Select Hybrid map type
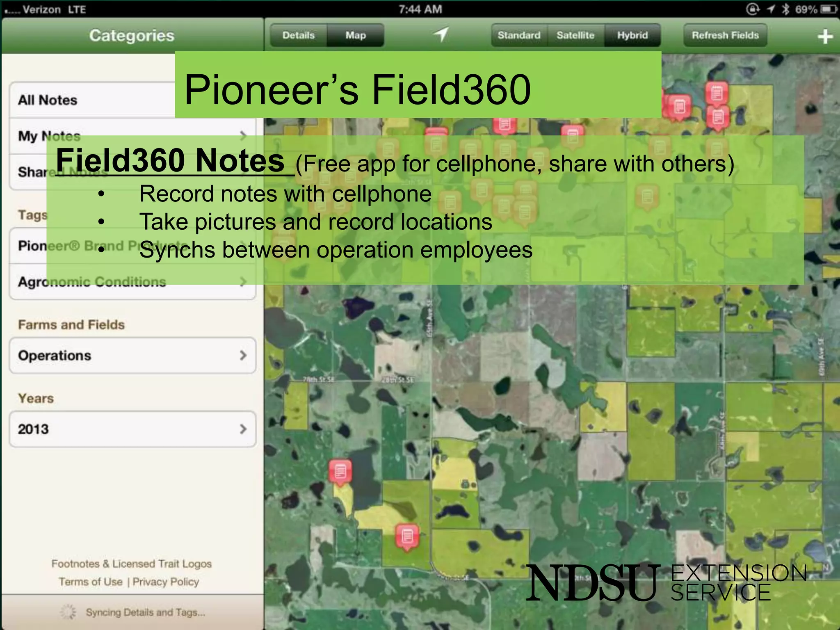The height and width of the screenshot is (630, 840). point(633,35)
